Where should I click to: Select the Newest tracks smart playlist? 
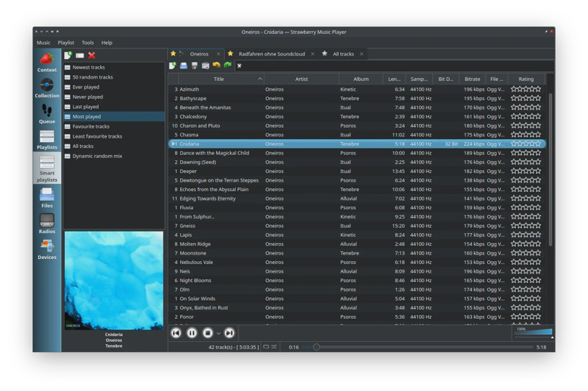114,67
